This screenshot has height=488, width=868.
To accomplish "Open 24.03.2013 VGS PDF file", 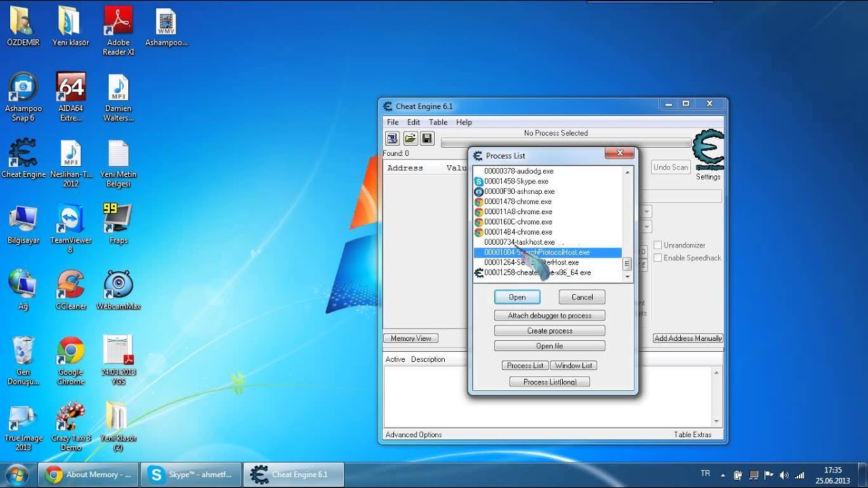I will pos(119,361).
